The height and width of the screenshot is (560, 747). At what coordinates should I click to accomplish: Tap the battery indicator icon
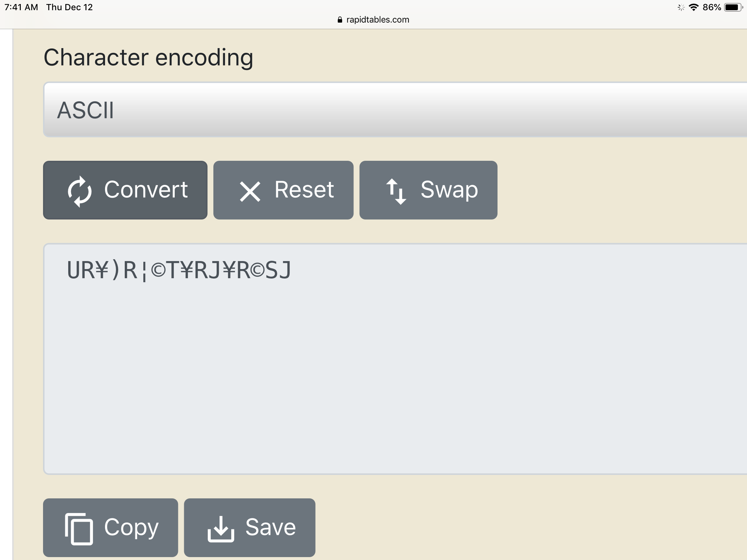(x=734, y=7)
